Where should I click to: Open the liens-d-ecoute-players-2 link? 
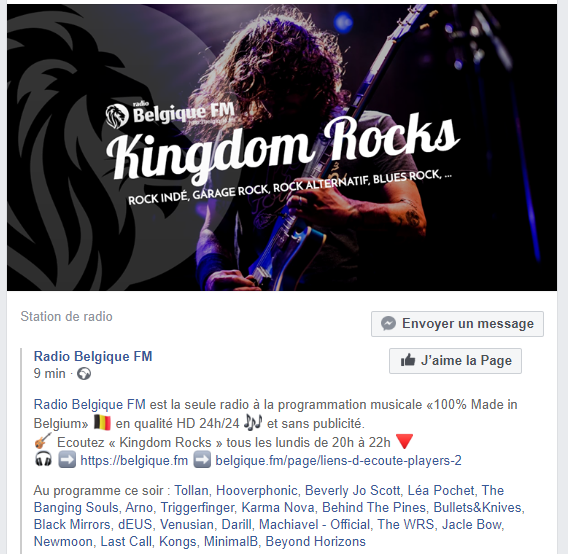pyautogui.click(x=338, y=461)
